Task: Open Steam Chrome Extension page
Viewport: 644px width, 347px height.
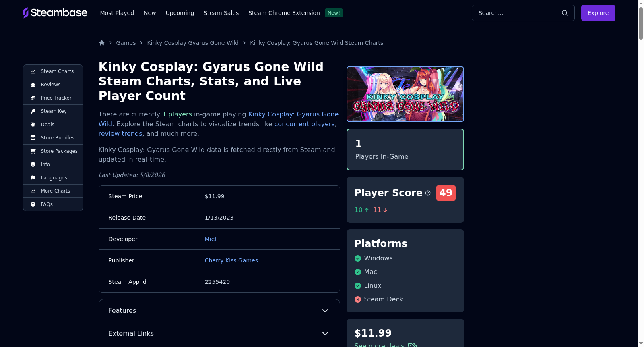Action: click(284, 13)
